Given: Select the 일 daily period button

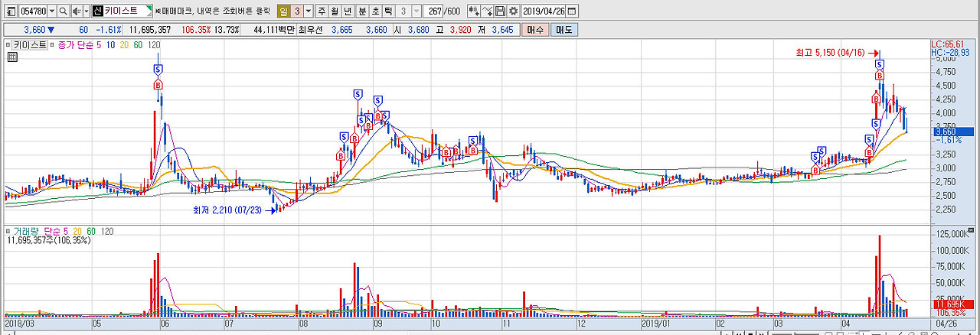Looking at the screenshot, I should [x=284, y=11].
